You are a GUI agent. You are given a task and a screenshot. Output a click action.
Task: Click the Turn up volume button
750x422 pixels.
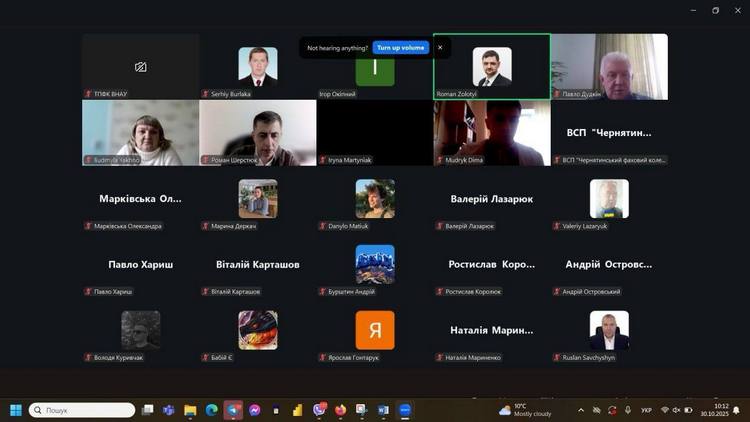point(400,47)
